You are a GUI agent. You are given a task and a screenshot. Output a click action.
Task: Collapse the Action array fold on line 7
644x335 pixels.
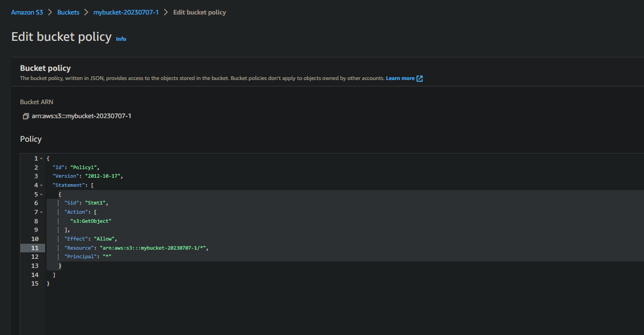tap(41, 212)
